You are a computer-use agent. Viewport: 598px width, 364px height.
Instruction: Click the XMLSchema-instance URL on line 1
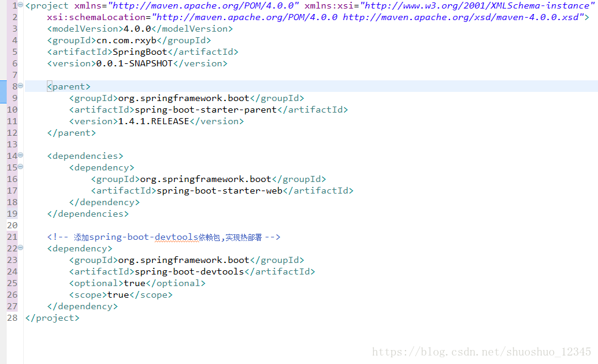point(477,5)
